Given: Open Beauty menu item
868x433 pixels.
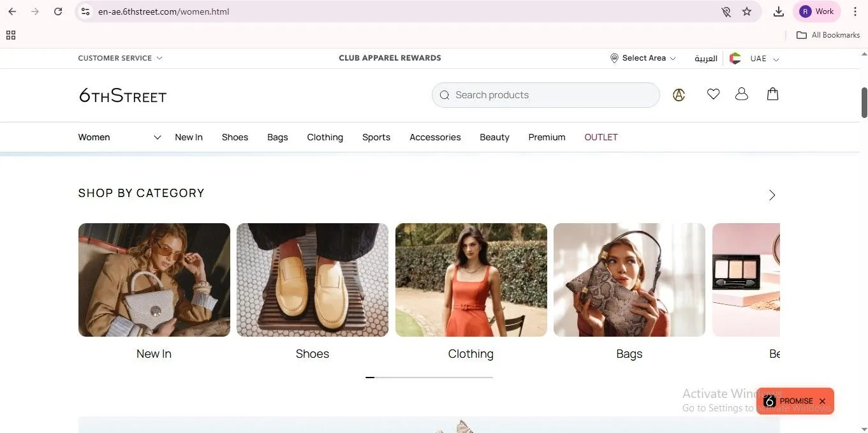Looking at the screenshot, I should [x=494, y=137].
